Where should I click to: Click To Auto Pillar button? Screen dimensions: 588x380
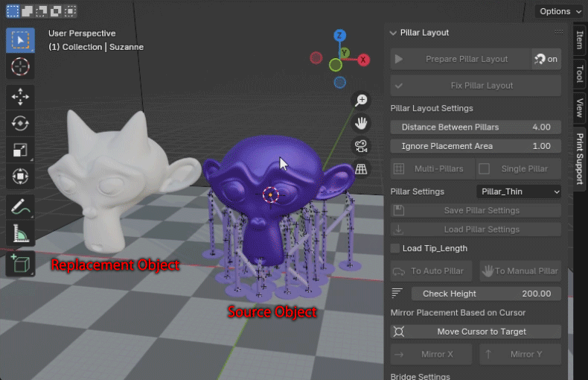[x=431, y=271]
